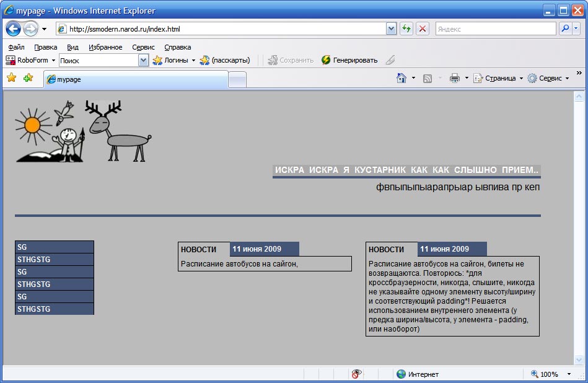Click the RoboForm Поиск input field
Image resolution: width=588 pixels, height=383 pixels.
click(99, 60)
